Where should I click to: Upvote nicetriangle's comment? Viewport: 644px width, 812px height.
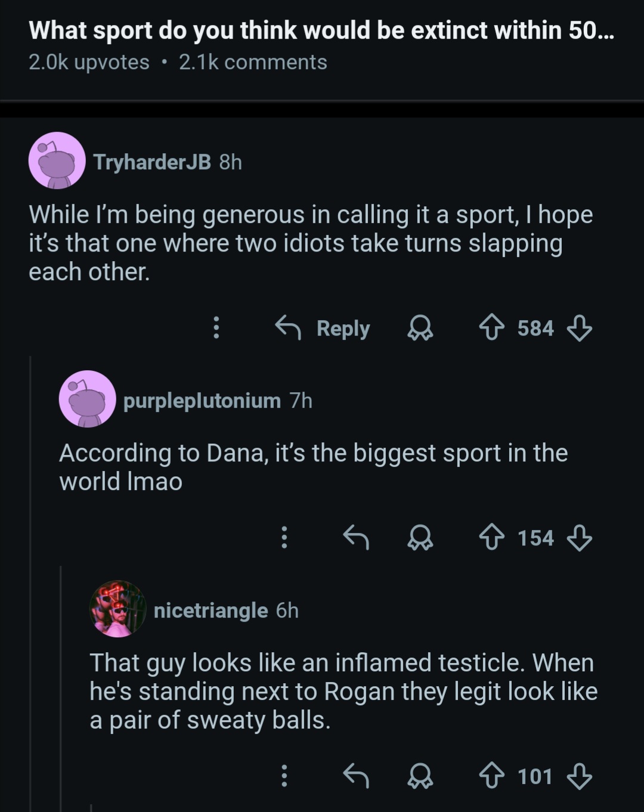pos(492,777)
